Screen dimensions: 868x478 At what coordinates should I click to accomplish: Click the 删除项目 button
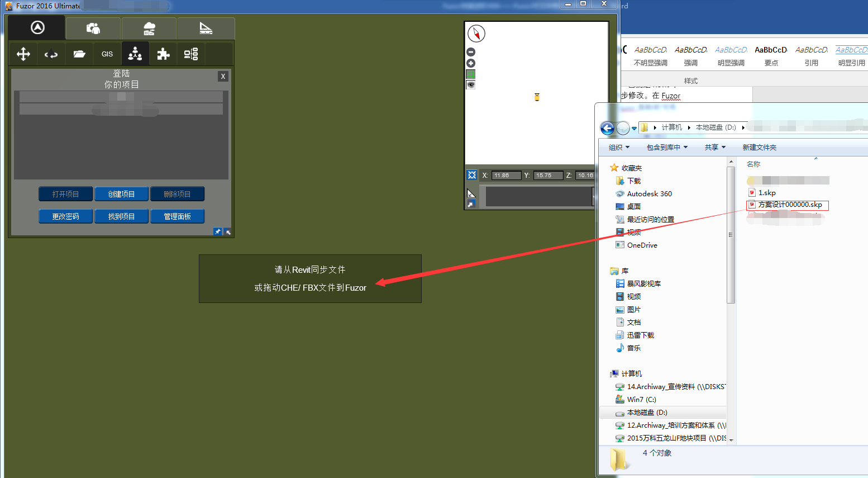click(x=177, y=194)
